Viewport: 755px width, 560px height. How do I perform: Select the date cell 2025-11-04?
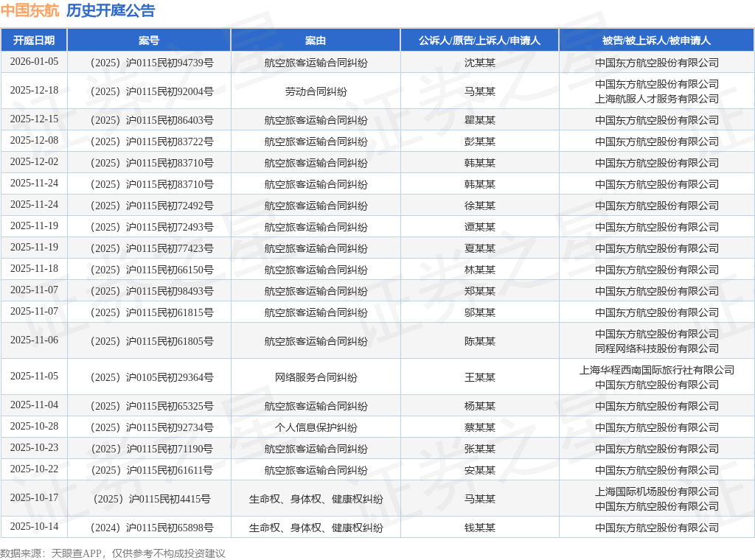[x=34, y=405]
